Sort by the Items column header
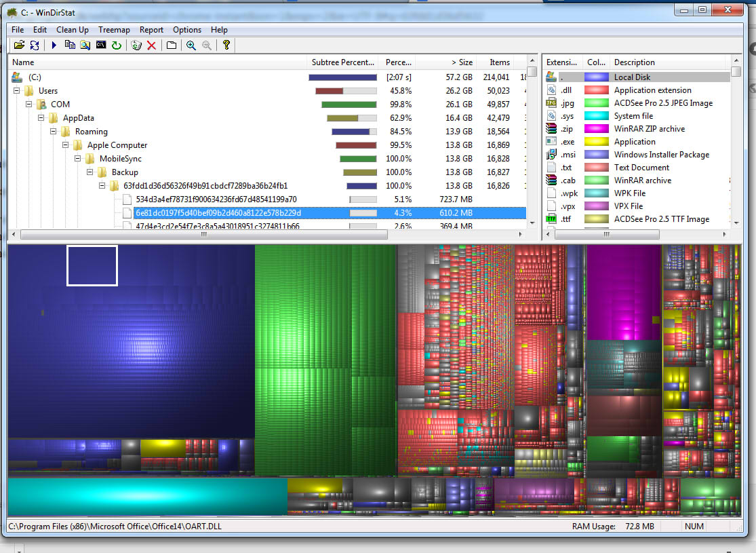756x553 pixels. pyautogui.click(x=500, y=62)
